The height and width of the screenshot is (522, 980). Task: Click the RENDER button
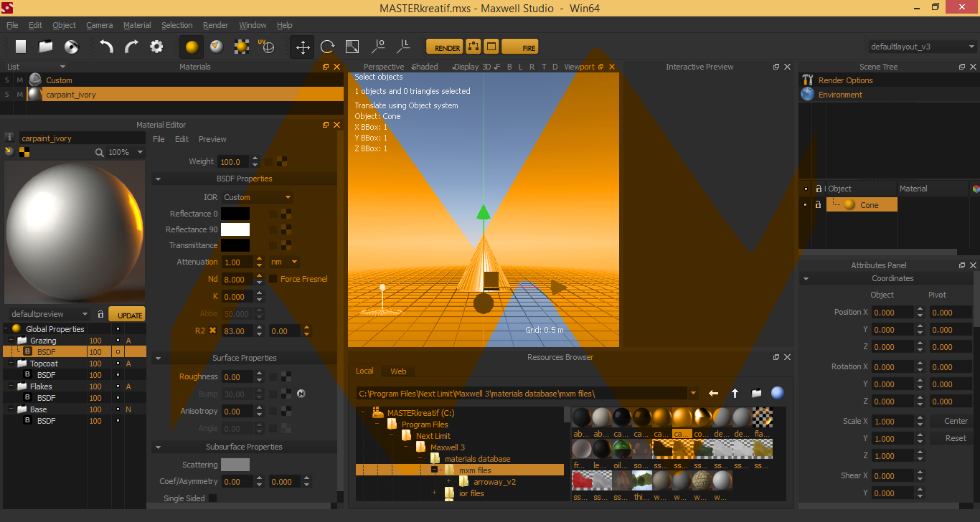click(x=444, y=47)
